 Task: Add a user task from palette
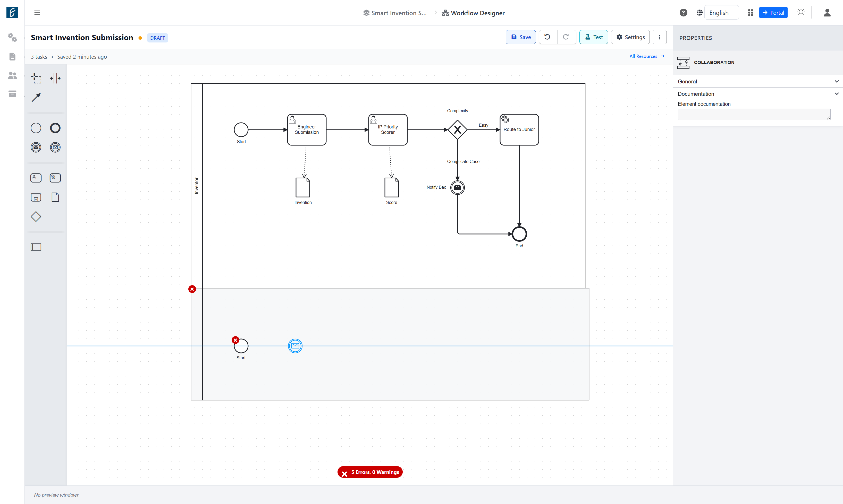(x=36, y=178)
